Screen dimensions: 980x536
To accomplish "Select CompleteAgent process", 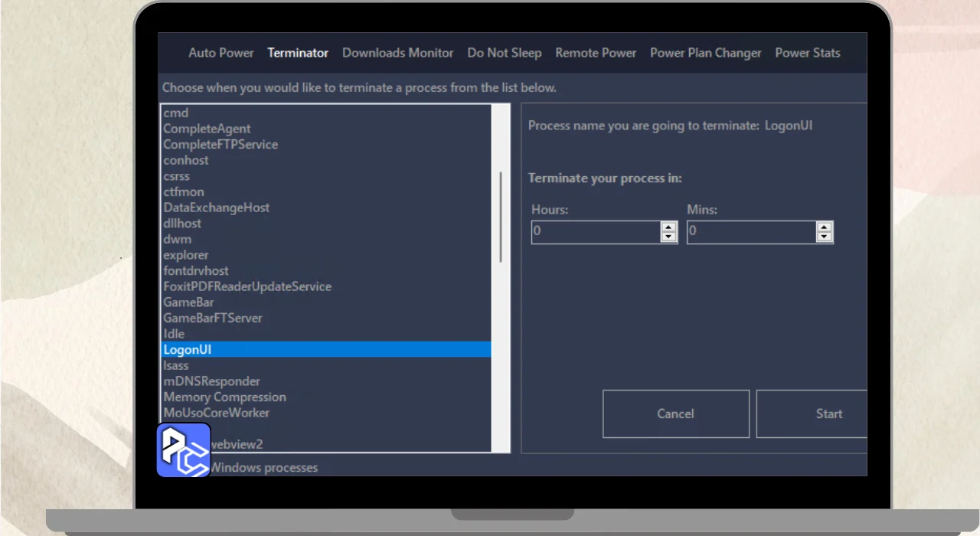I will pyautogui.click(x=326, y=129).
